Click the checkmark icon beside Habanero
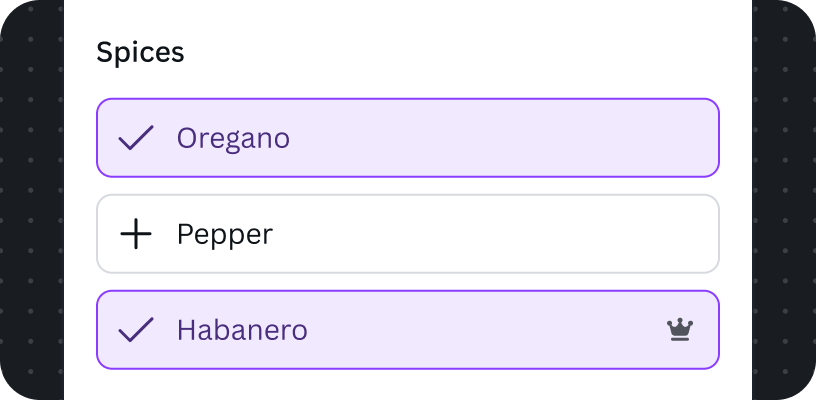This screenshot has width=816, height=400. click(136, 329)
